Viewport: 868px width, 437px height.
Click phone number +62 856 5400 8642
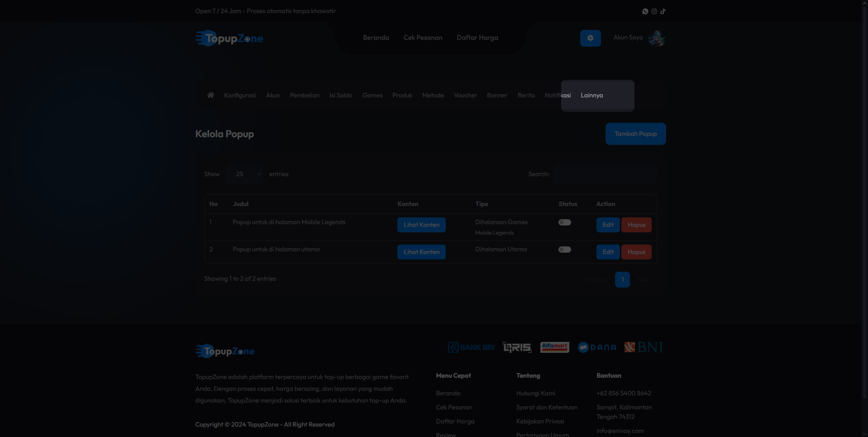(x=624, y=393)
